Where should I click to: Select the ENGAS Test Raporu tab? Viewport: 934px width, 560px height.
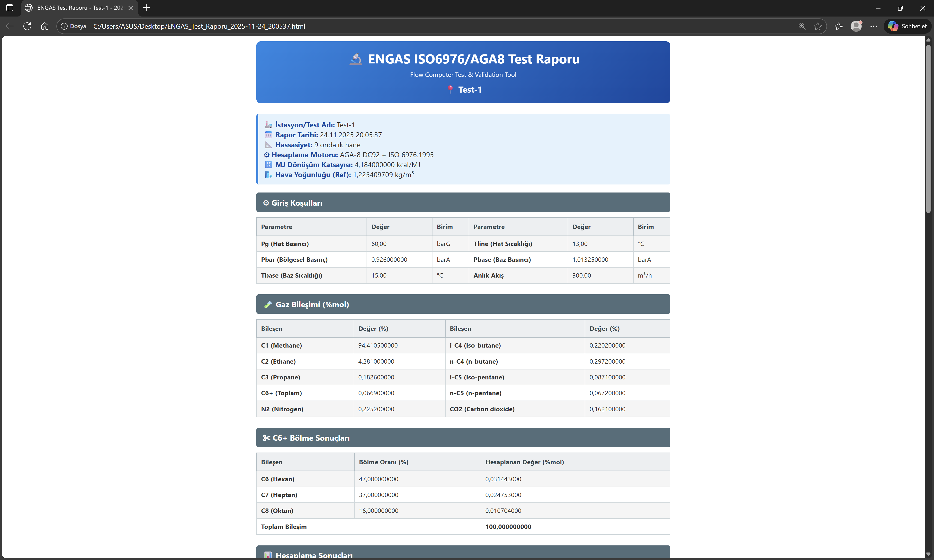click(x=79, y=8)
